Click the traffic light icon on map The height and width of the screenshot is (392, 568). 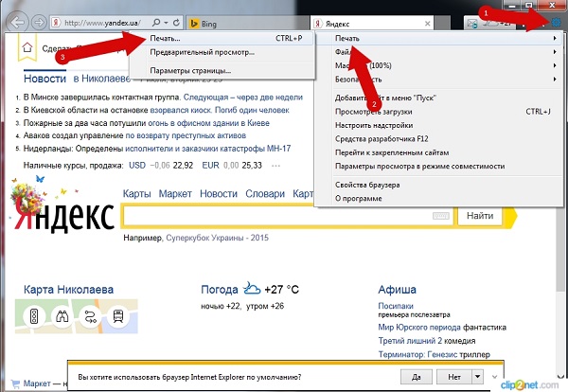pyautogui.click(x=35, y=316)
